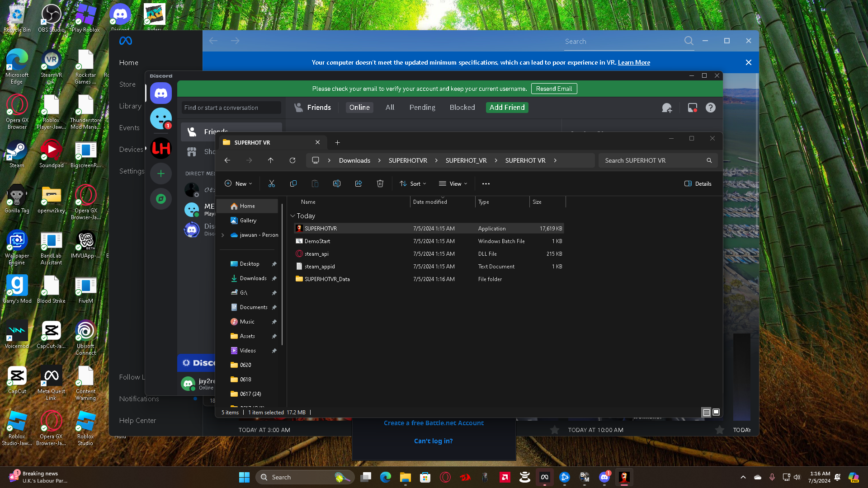Open Library in Meta Quest Link sidebar
This screenshot has height=488, width=868.
(130, 106)
